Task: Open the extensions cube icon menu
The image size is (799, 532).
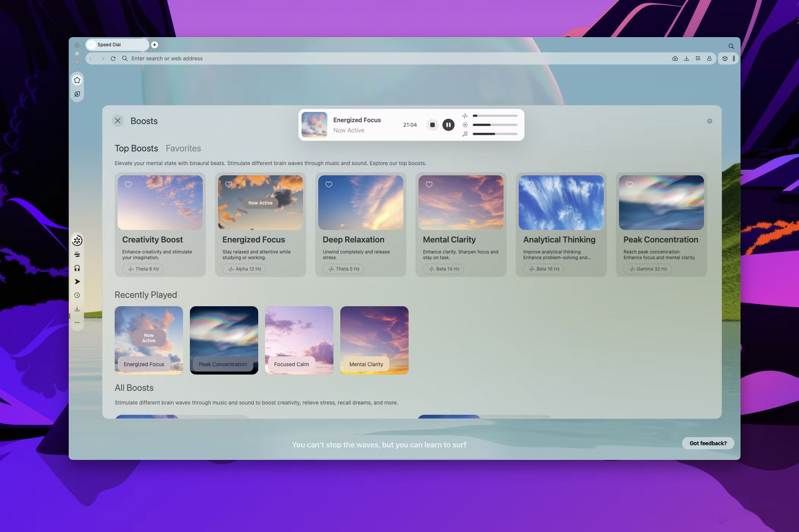Action: pos(725,58)
